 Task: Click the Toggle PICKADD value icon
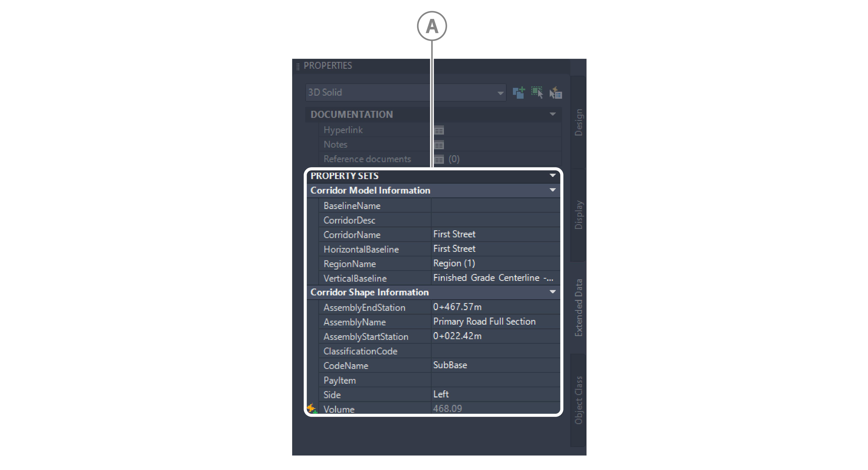(x=519, y=93)
